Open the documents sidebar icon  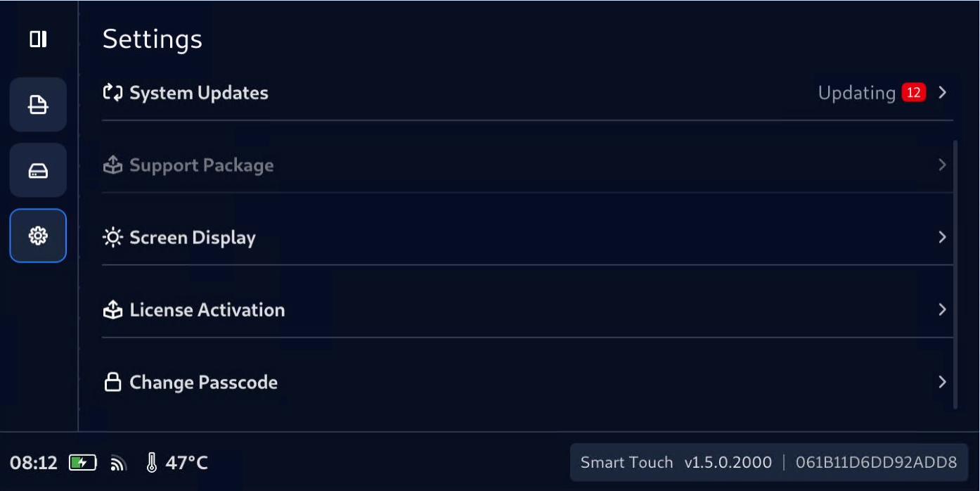coord(38,105)
